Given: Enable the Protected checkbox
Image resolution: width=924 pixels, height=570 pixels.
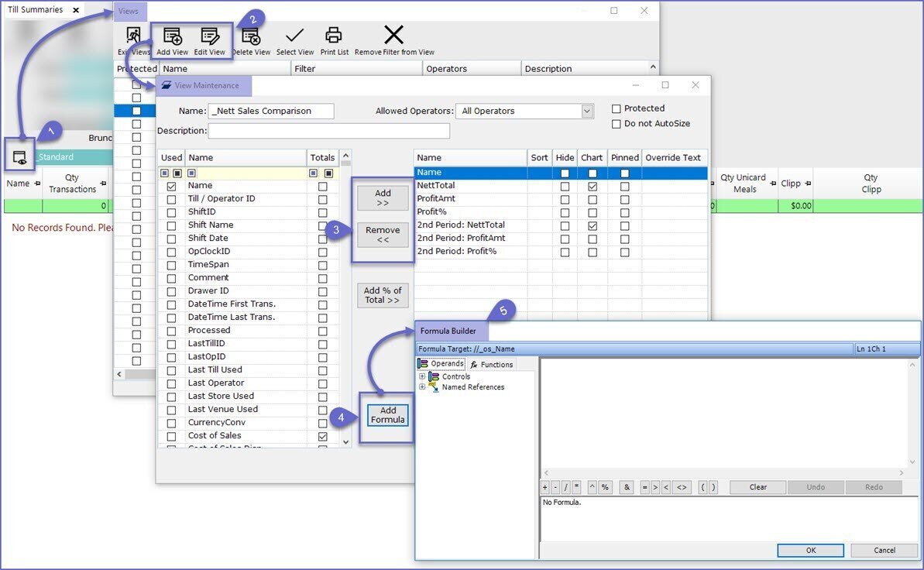Looking at the screenshot, I should click(617, 108).
